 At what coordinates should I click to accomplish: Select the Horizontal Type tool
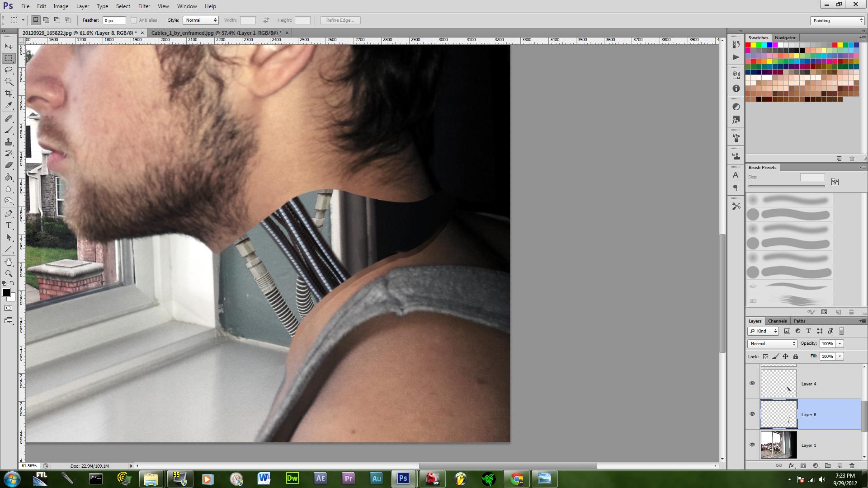[9, 225]
